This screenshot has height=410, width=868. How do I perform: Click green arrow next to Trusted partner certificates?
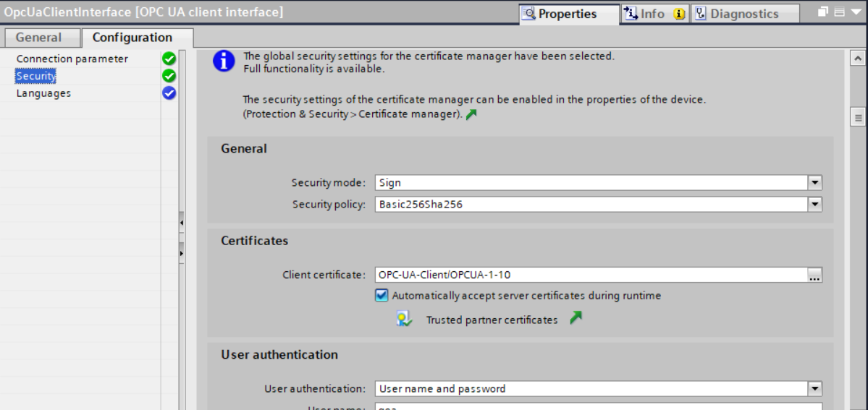click(576, 317)
